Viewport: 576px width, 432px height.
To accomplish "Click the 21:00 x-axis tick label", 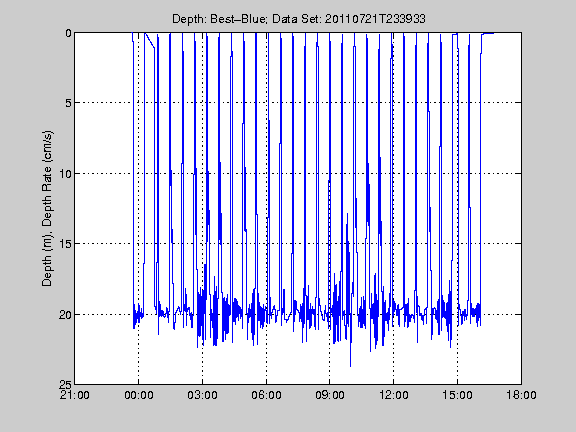I will click(75, 395).
